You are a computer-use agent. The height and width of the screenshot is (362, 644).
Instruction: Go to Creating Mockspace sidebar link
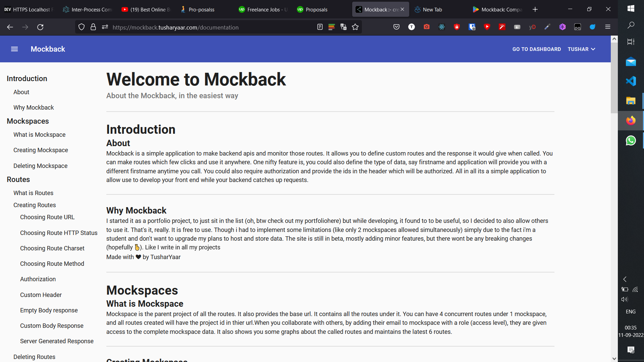point(41,150)
